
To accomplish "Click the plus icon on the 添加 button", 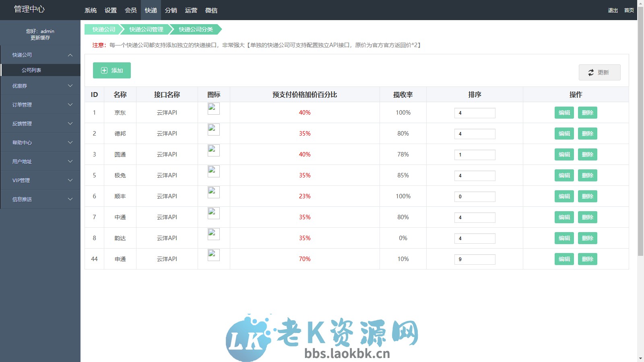I will click(x=105, y=70).
